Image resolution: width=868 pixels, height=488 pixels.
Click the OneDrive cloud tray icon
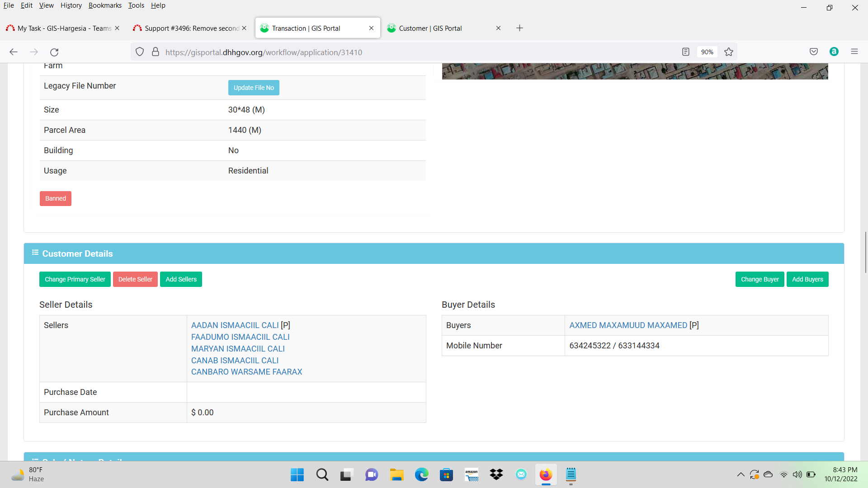(768, 474)
